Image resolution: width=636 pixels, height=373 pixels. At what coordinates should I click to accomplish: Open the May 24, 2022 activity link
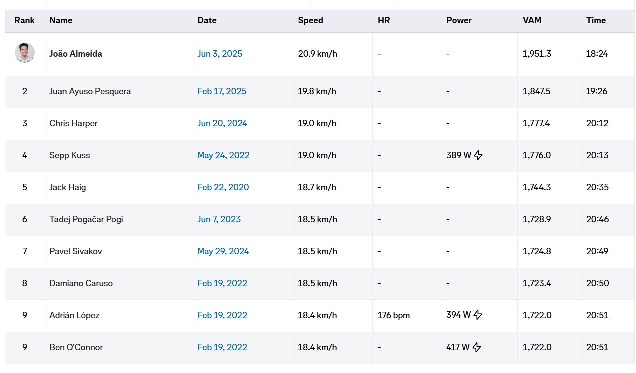[223, 155]
